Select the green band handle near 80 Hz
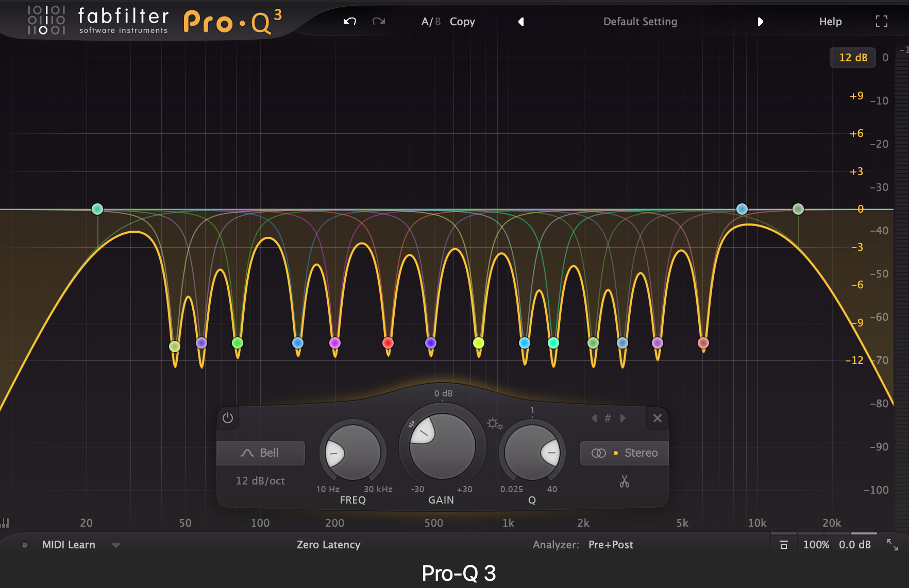909x588 pixels. coord(238,343)
